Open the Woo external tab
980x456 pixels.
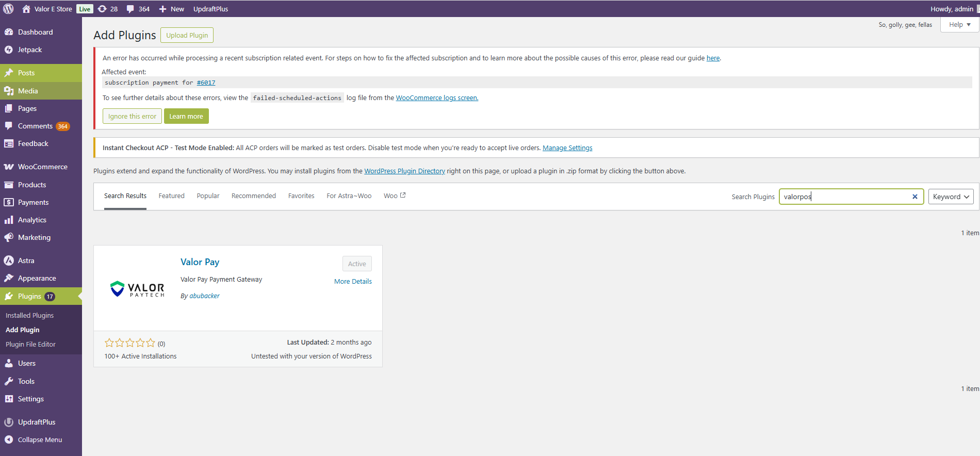(x=395, y=196)
